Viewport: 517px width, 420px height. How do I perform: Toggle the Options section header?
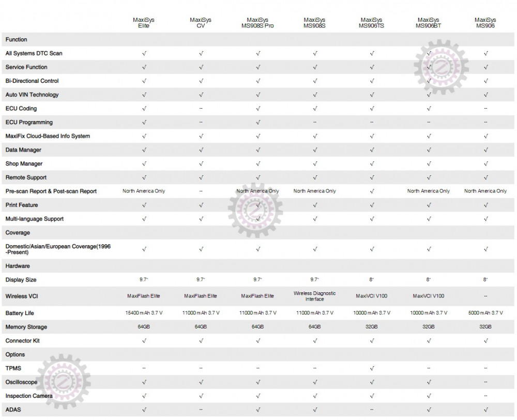[x=16, y=355]
